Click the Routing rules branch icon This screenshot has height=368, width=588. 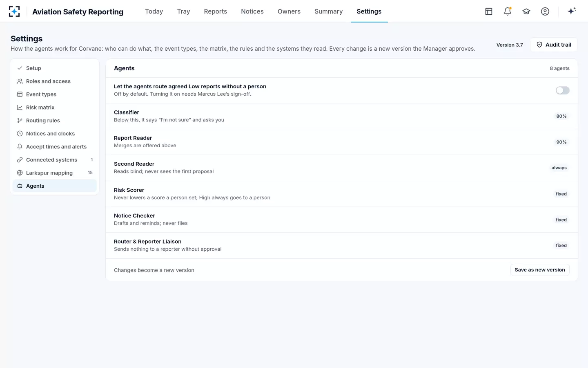pyautogui.click(x=20, y=121)
